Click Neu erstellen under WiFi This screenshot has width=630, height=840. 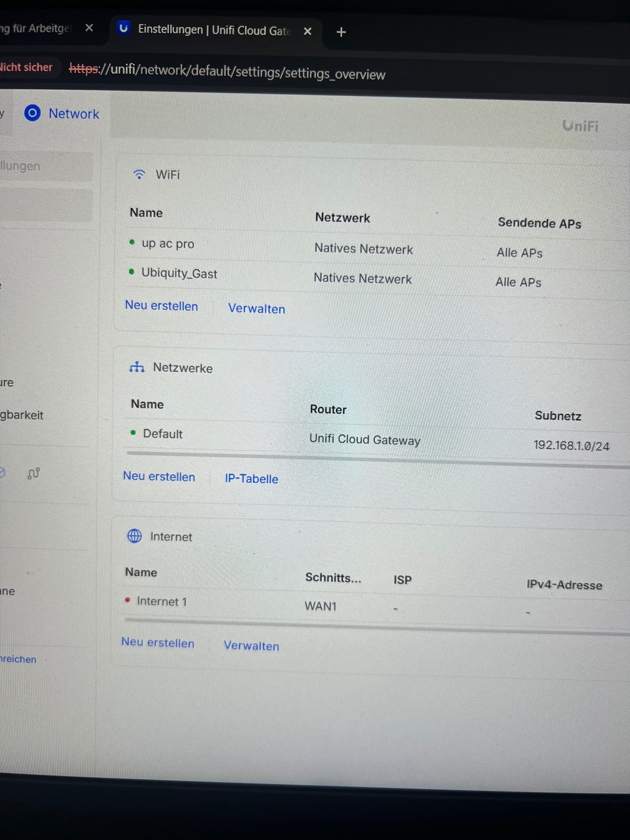161,306
